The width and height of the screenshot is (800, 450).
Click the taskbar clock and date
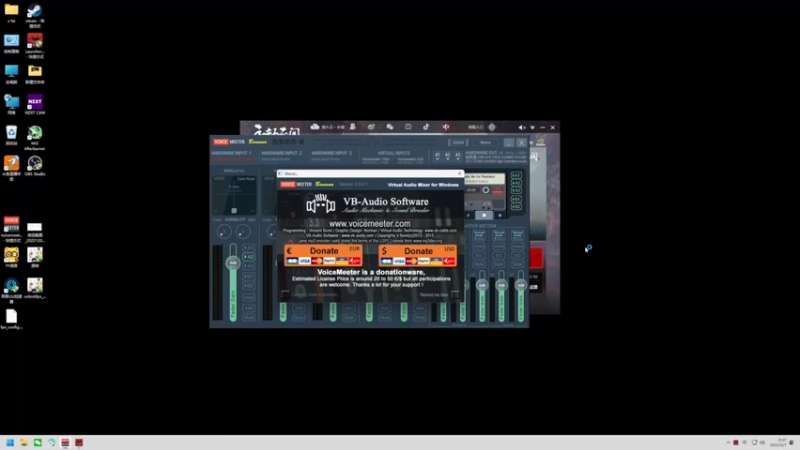[779, 442]
